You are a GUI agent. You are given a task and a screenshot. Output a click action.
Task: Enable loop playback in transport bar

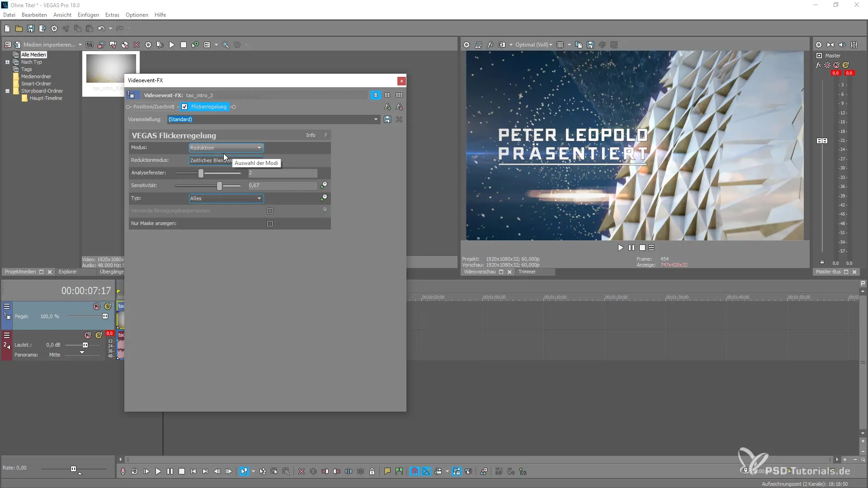click(x=135, y=471)
